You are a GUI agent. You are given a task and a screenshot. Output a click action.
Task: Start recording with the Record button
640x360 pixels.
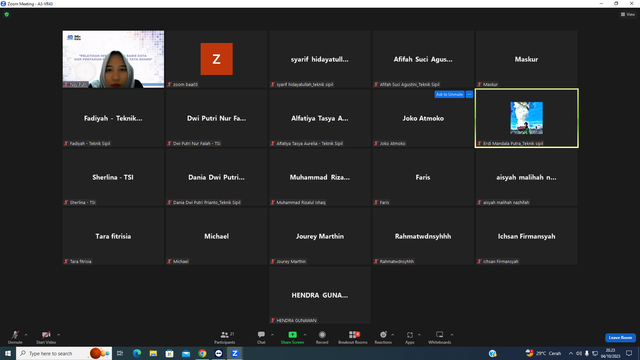322,337
